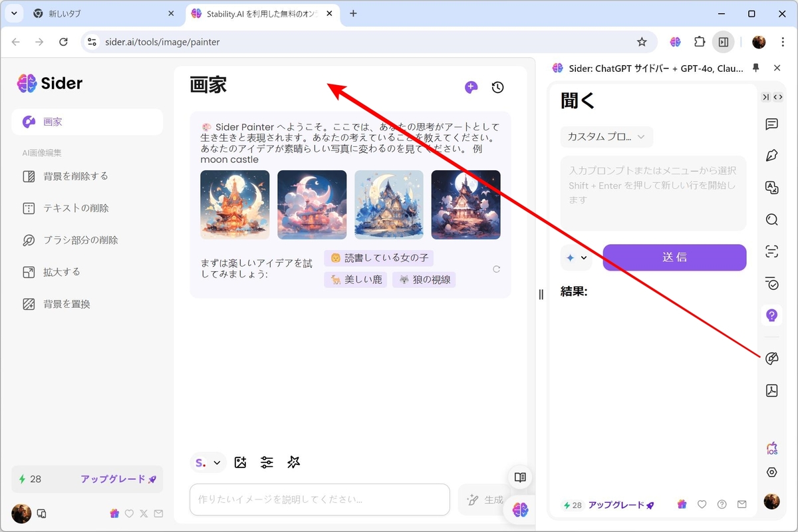Open the Chrome extensions puzzle icon
The width and height of the screenshot is (798, 532).
pyautogui.click(x=699, y=42)
